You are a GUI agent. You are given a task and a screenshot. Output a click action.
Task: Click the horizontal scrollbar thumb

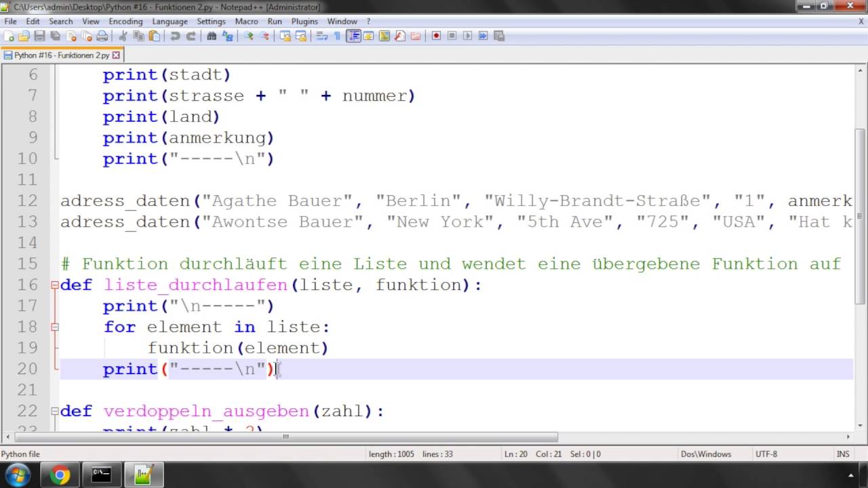(285, 437)
